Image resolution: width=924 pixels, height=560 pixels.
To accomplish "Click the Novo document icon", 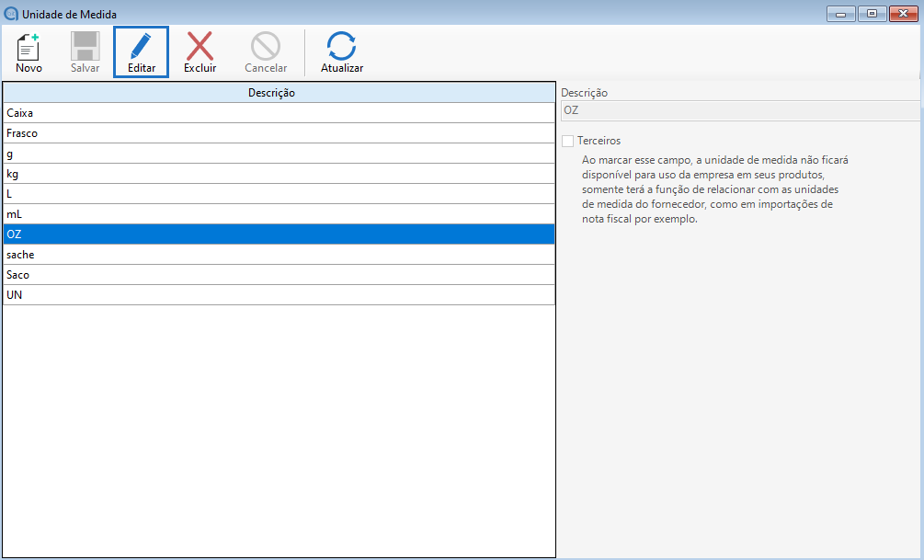I will [29, 46].
